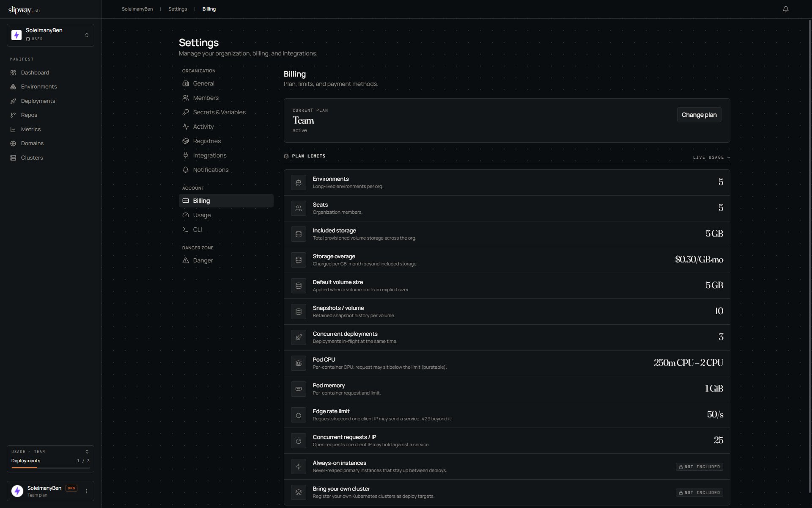Open the notifications bell in top bar
The height and width of the screenshot is (508, 812).
point(785,9)
